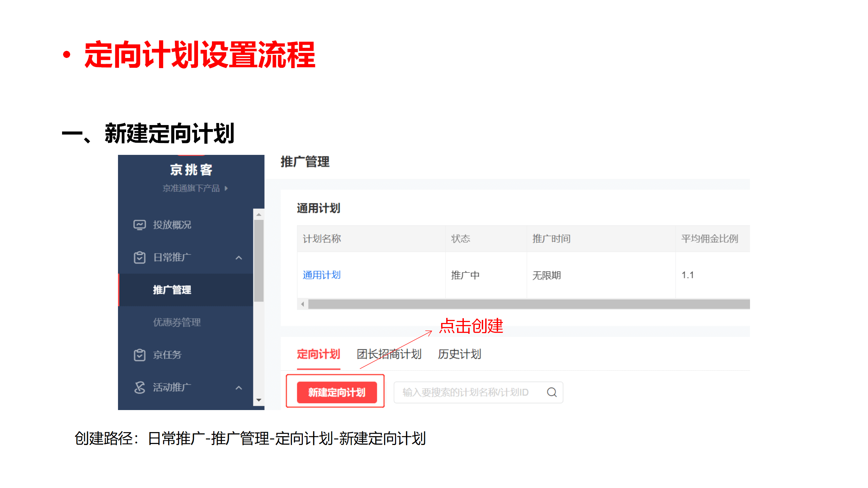The height and width of the screenshot is (488, 868).
Task: Click sidebar scrollbar down arrow
Action: pyautogui.click(x=259, y=400)
